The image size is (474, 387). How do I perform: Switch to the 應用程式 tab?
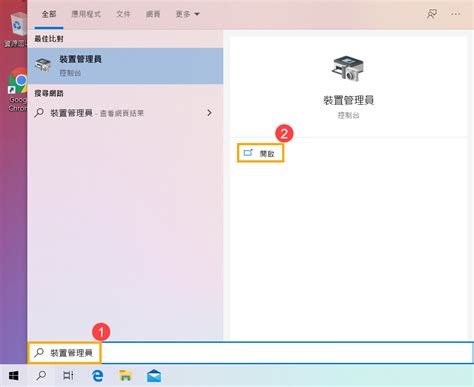point(86,14)
